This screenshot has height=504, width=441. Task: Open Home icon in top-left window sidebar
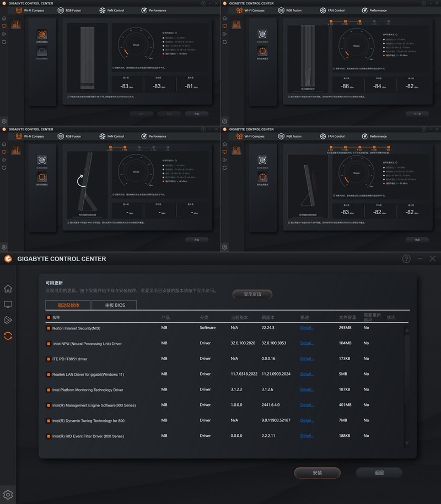tap(4, 18)
